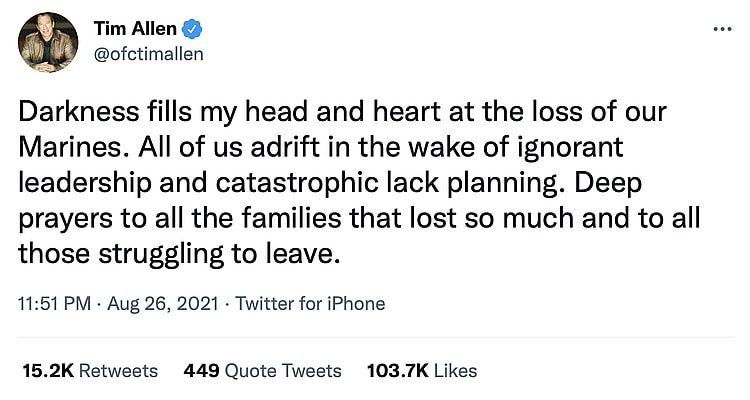Click the 103.7K likes number
Screen dimensions: 750x400
coord(398,371)
